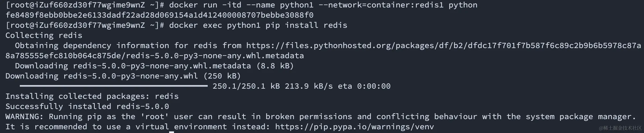Click the '213.9 kB/s' download speed
644x133 pixels.
(x=309, y=86)
